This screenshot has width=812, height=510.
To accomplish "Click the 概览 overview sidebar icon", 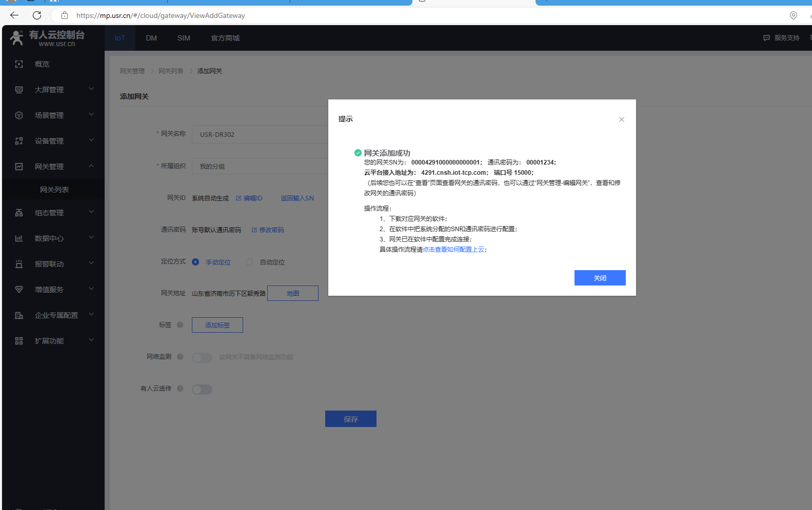I will pyautogui.click(x=19, y=64).
